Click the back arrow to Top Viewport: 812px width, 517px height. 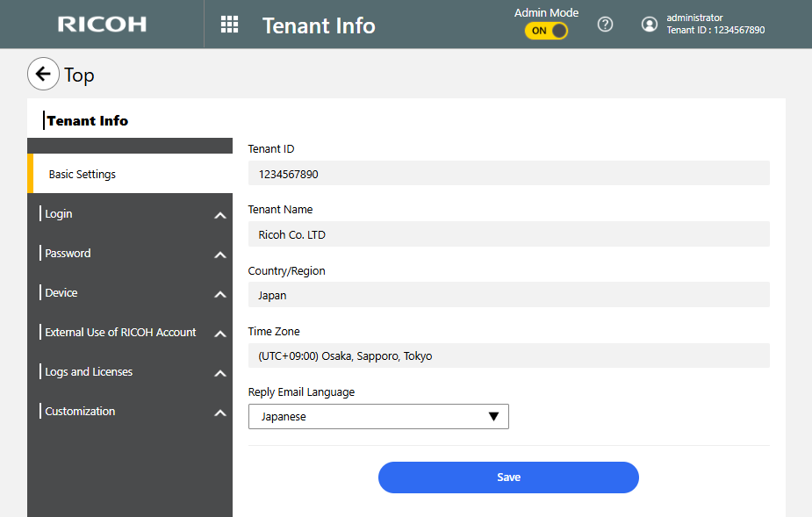click(43, 75)
